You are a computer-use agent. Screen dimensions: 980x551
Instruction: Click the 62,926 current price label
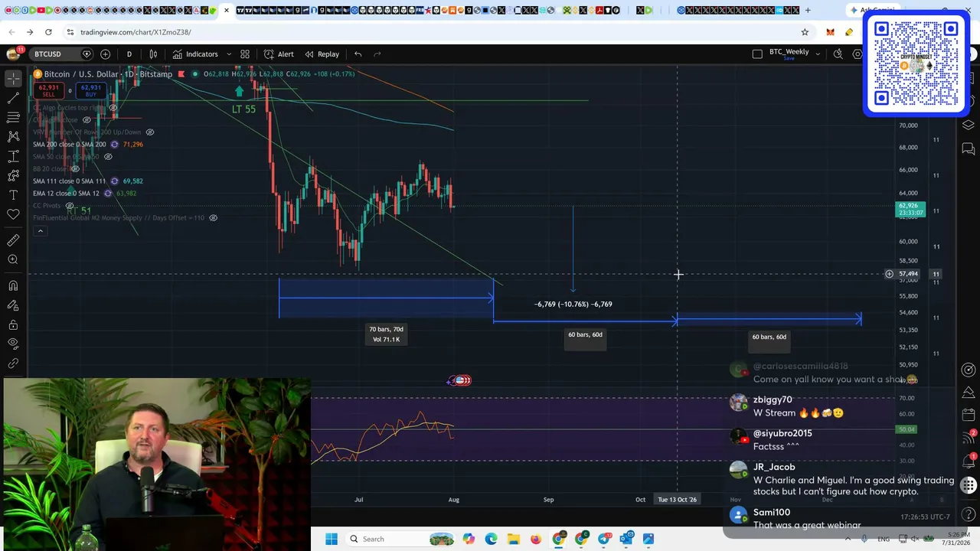point(910,208)
